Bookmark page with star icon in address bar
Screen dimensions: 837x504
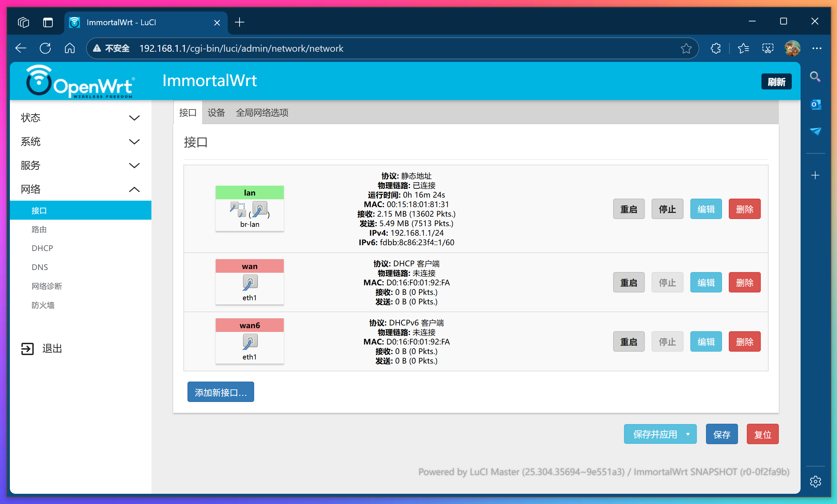click(x=686, y=48)
